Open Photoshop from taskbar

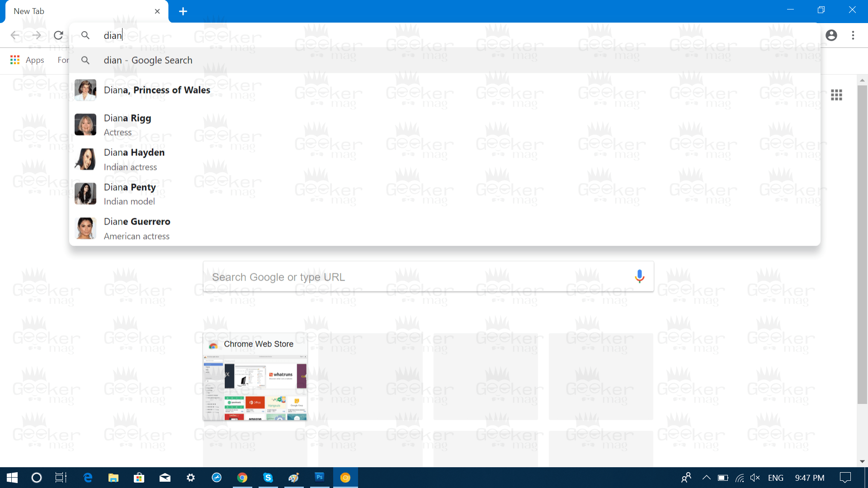320,478
